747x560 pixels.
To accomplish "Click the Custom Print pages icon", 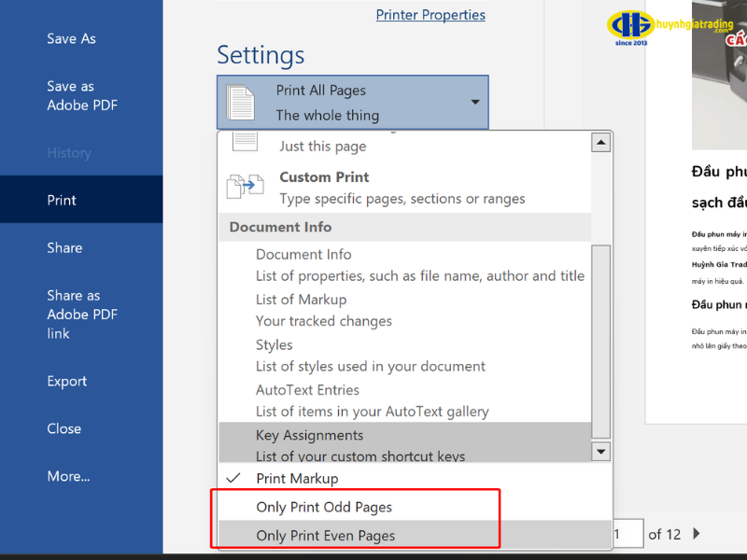I will [246, 187].
